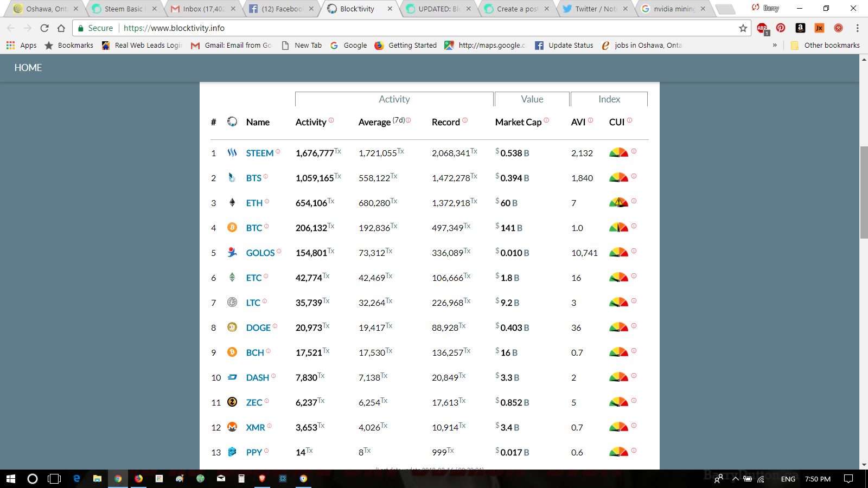Viewport: 868px width, 488px height.
Task: Switch to the Twitter Notifications tab
Action: [595, 9]
